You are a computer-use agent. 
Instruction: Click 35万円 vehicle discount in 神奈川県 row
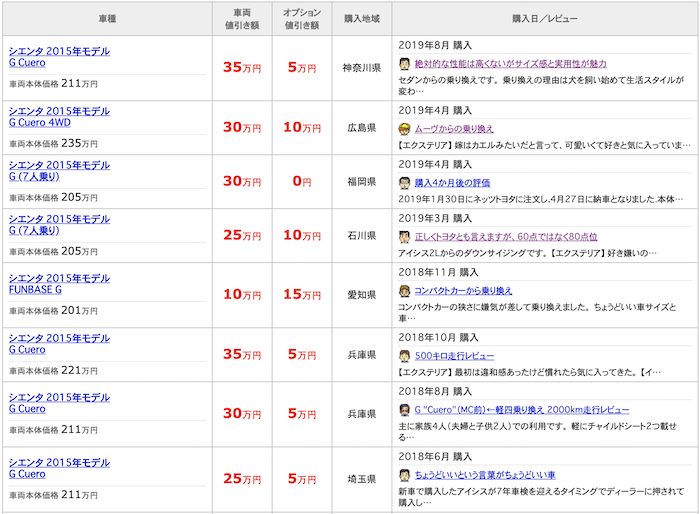pyautogui.click(x=242, y=67)
